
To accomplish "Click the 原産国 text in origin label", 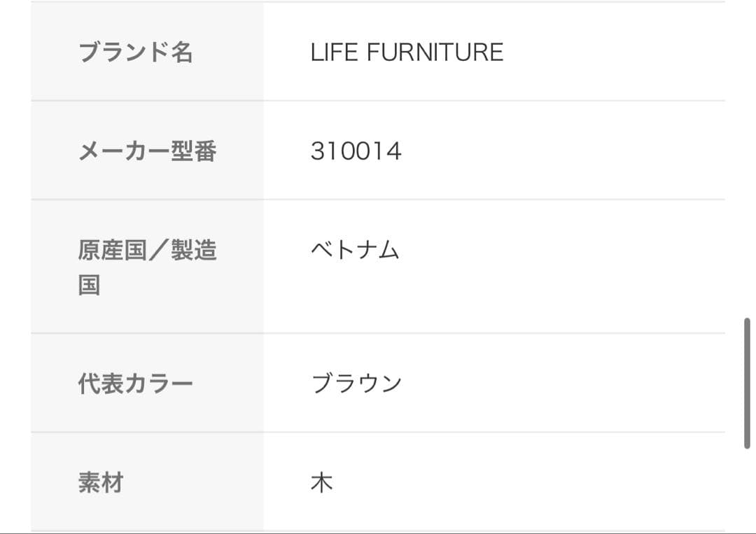I will (112, 251).
